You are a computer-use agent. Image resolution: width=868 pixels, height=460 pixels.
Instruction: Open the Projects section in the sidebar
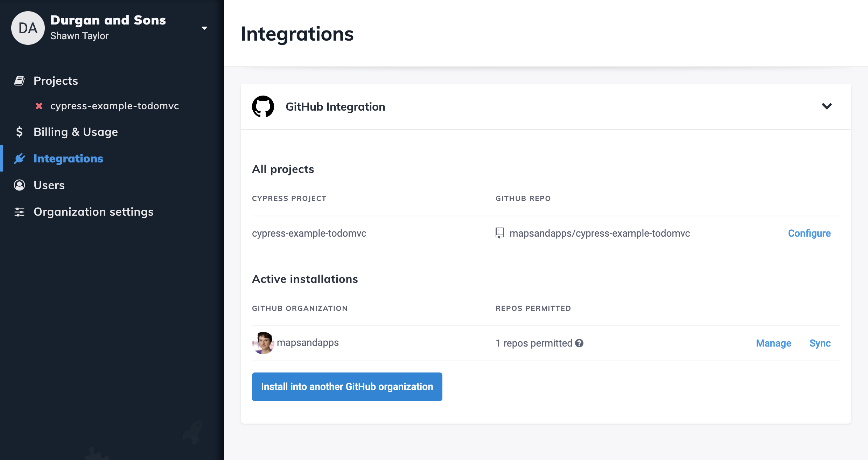pyautogui.click(x=55, y=80)
